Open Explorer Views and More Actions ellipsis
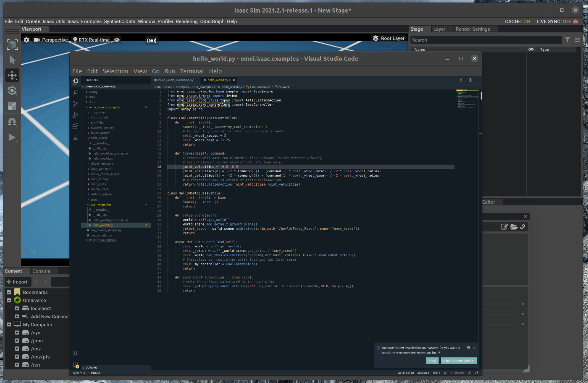 [145, 80]
